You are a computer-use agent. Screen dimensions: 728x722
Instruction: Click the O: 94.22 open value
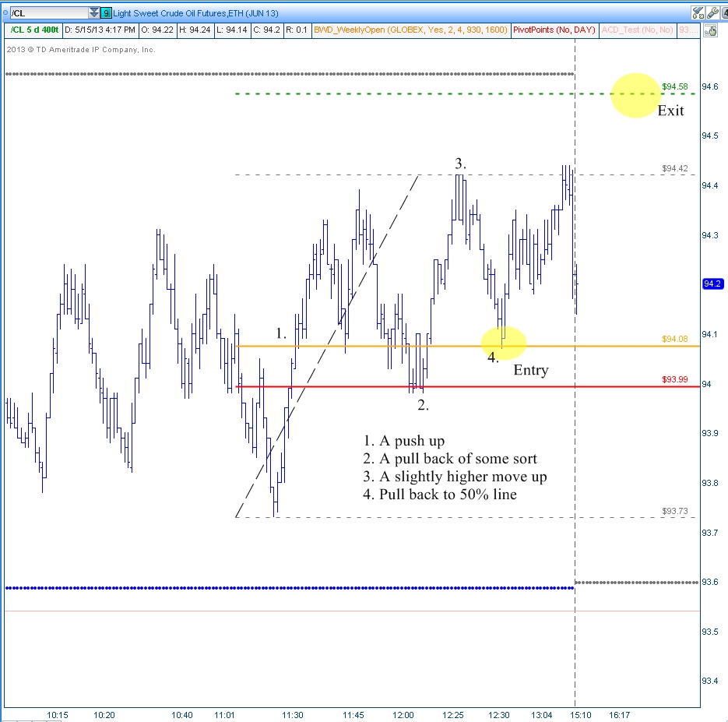[157, 30]
